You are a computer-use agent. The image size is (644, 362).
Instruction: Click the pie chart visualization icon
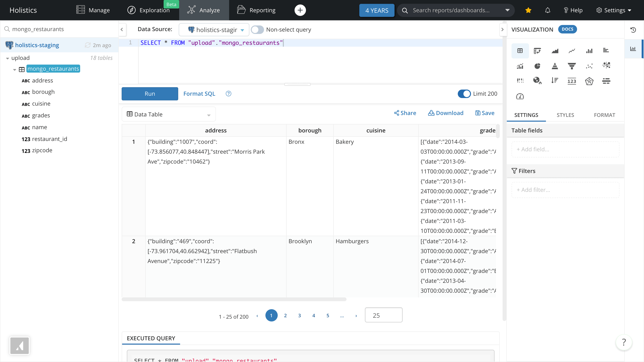(537, 66)
